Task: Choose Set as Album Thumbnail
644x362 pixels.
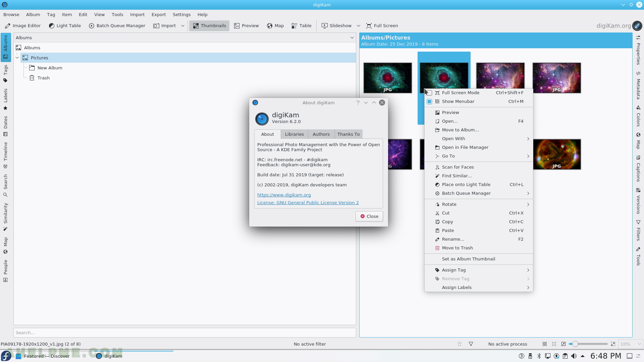Action: tap(479, 259)
